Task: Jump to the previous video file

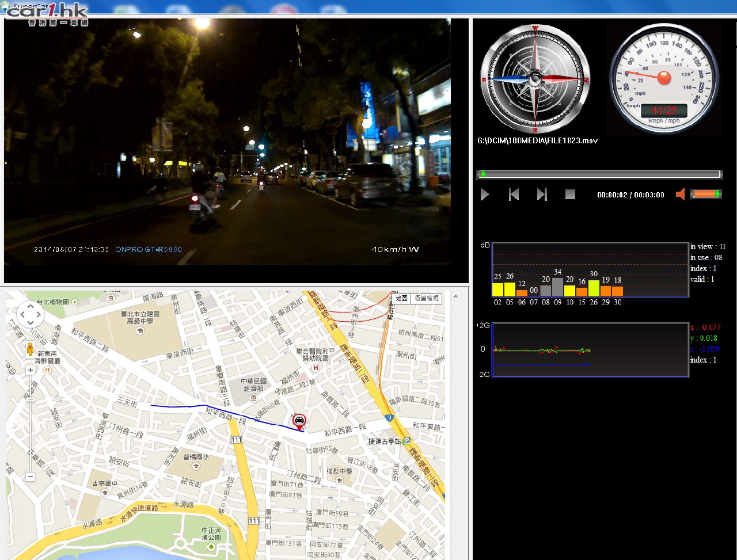Action: coord(514,195)
